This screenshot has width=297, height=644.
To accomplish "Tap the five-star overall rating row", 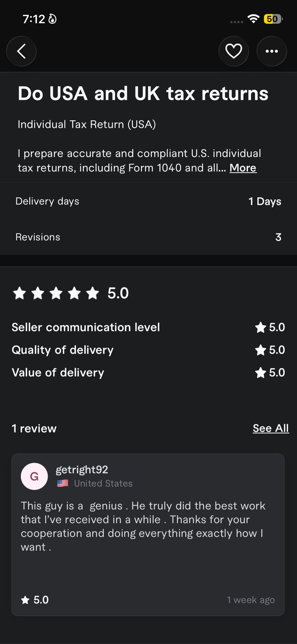I will point(71,293).
